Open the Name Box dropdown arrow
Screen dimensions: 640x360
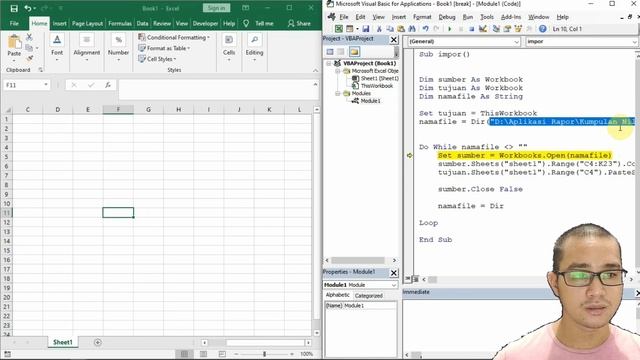(x=46, y=85)
